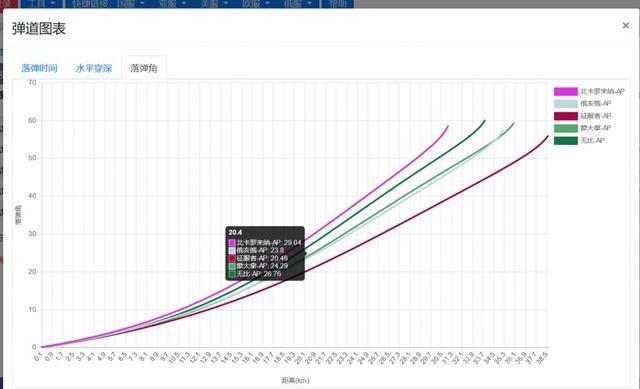This screenshot has height=389, width=640.
Task: Open the 俄服 dropdown menu
Action: 298,4
